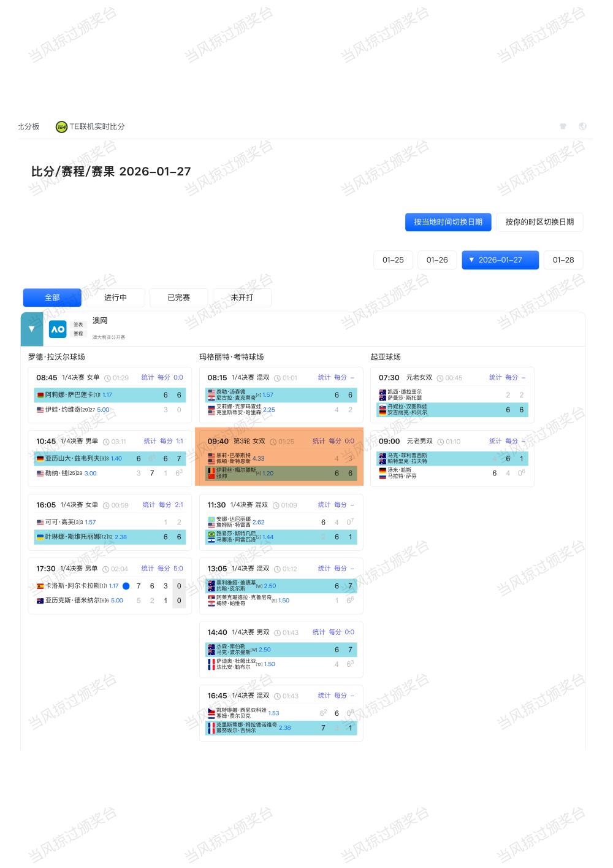Select the 01-28 date button
Screen dimensions: 613x868
tap(563, 260)
